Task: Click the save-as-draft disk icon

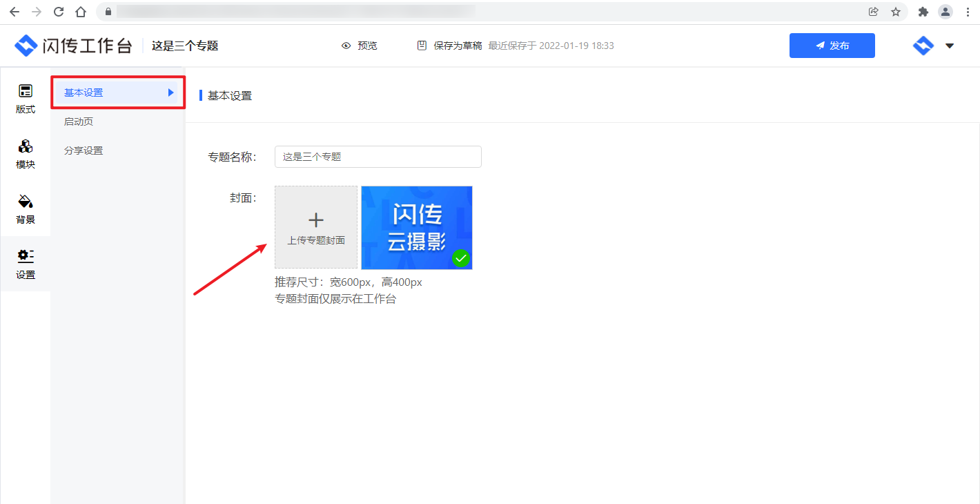Action: click(x=422, y=46)
